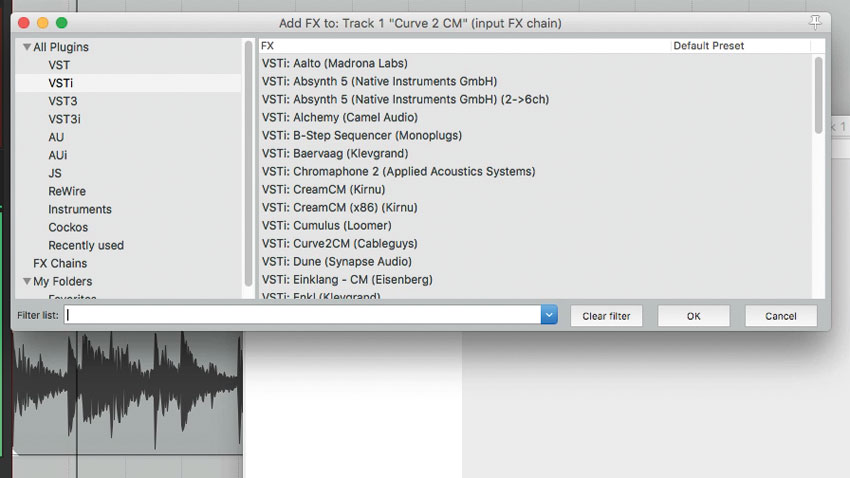Image resolution: width=850 pixels, height=478 pixels.
Task: Select VSTi: CreamCM (Kirnu) entry
Action: tap(323, 189)
